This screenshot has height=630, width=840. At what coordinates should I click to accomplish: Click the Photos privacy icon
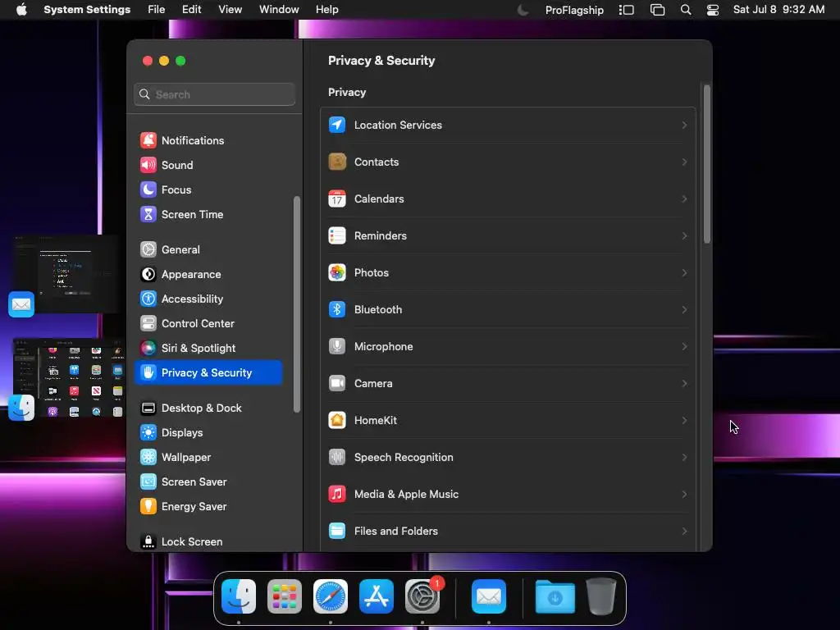tap(337, 272)
